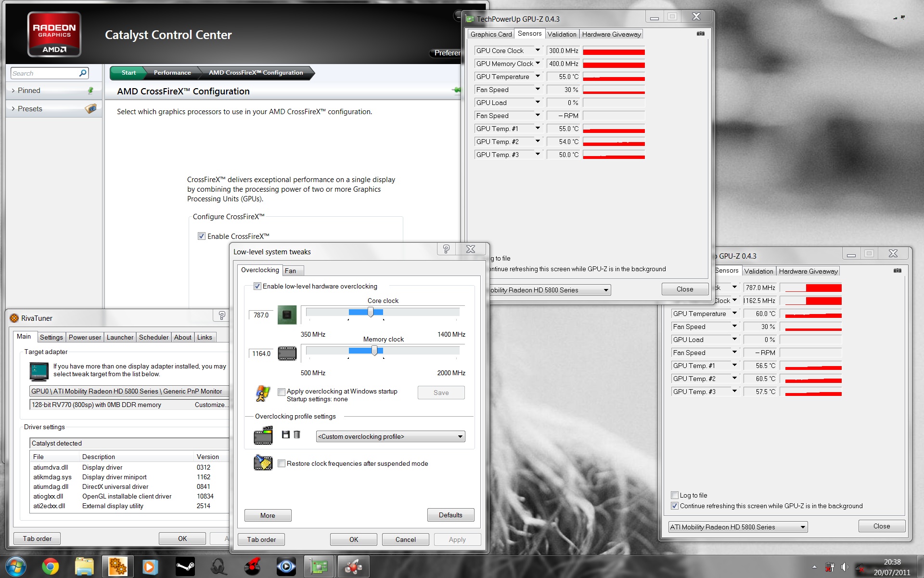Delete overclocking profile with trash icon

click(297, 434)
